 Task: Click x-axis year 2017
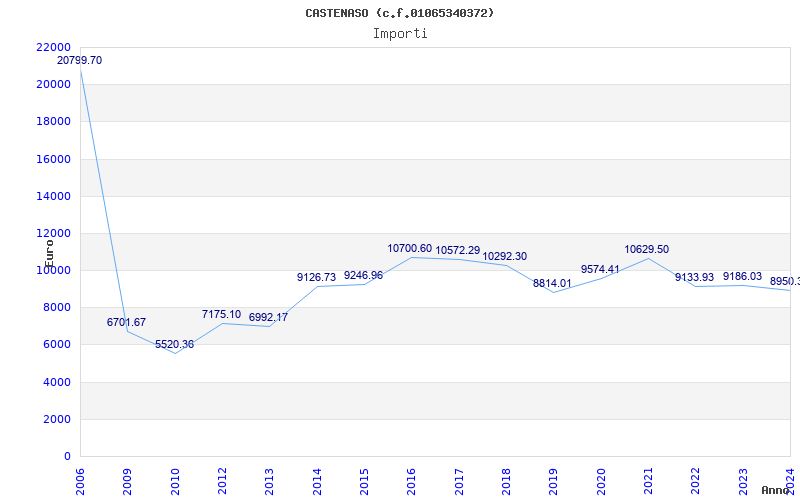[x=459, y=481]
